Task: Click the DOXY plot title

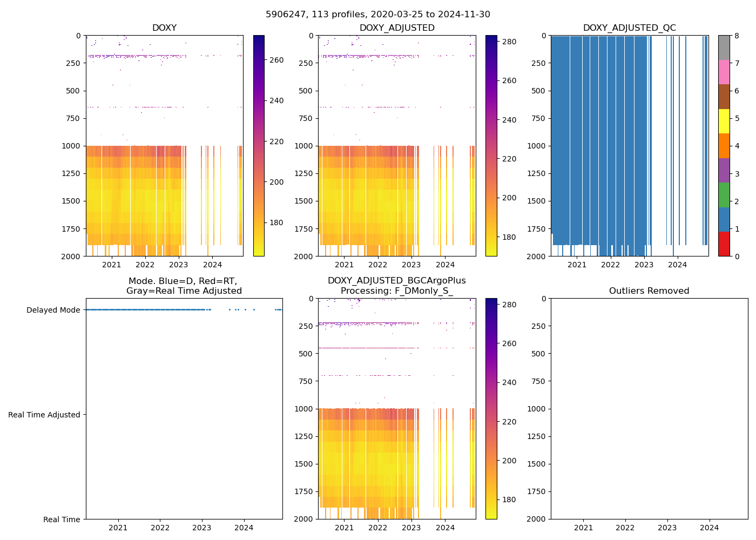Action: tap(164, 28)
